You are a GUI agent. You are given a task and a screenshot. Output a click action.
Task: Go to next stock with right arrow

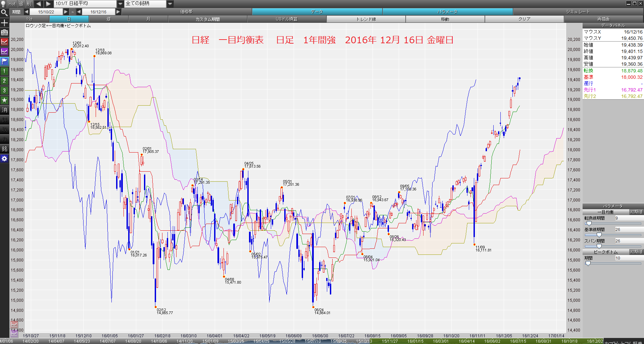pos(48,4)
